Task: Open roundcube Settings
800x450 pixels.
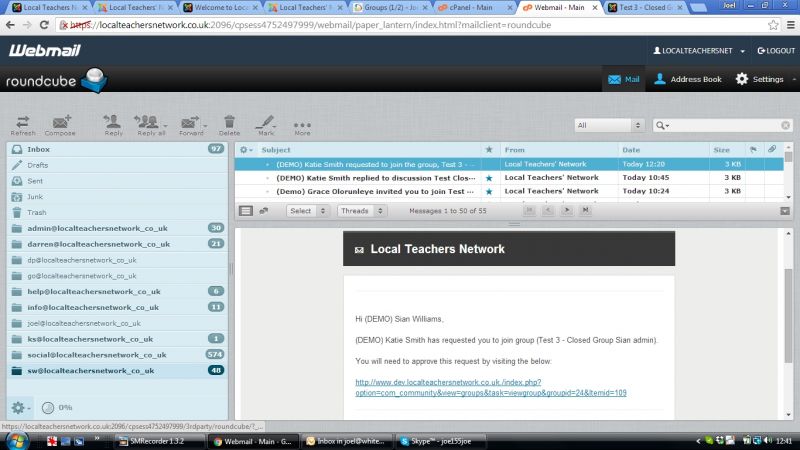Action: [759, 79]
